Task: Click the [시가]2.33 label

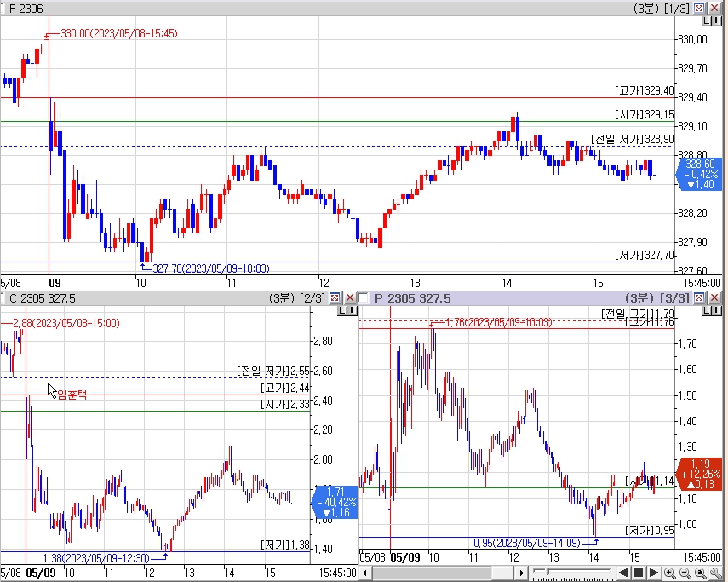Action: [x=284, y=405]
